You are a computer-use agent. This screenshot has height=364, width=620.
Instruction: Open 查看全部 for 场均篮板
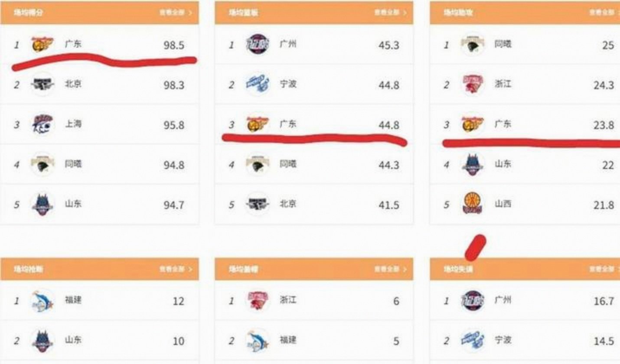tap(391, 13)
